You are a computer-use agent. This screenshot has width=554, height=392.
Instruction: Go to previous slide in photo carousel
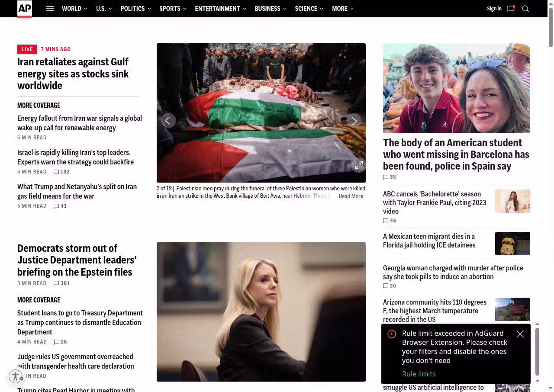tap(168, 121)
